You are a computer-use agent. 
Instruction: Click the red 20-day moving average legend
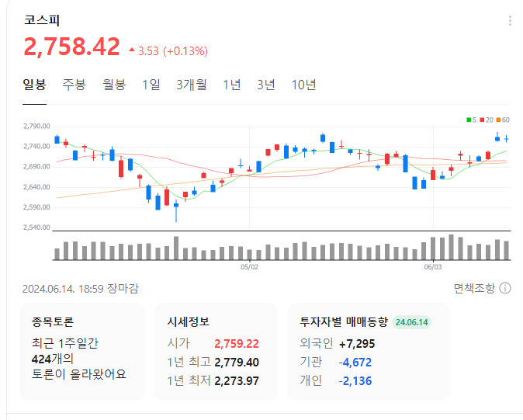(487, 120)
